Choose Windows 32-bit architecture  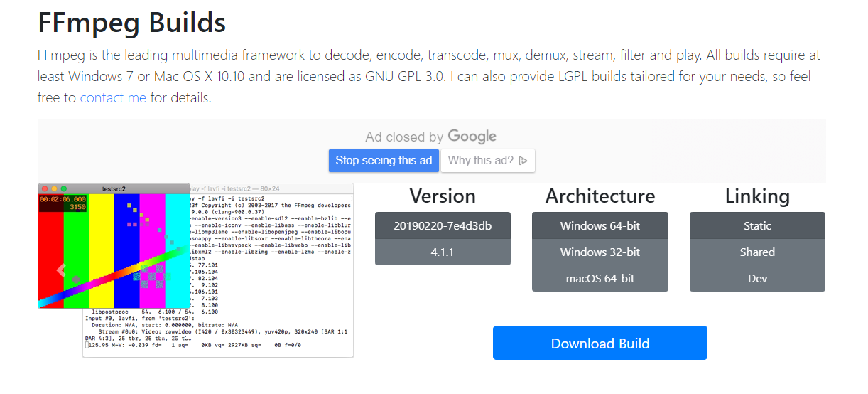pyautogui.click(x=600, y=252)
